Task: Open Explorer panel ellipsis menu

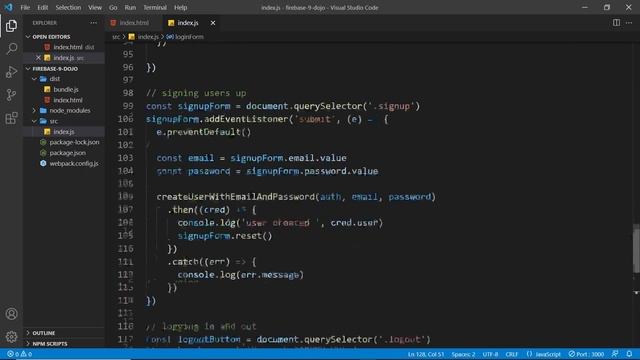Action: (x=93, y=23)
